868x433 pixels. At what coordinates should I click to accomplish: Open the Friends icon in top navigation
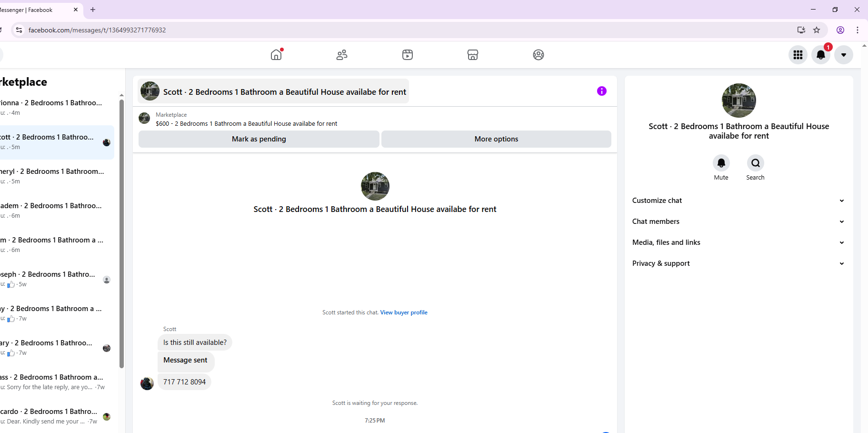coord(342,55)
